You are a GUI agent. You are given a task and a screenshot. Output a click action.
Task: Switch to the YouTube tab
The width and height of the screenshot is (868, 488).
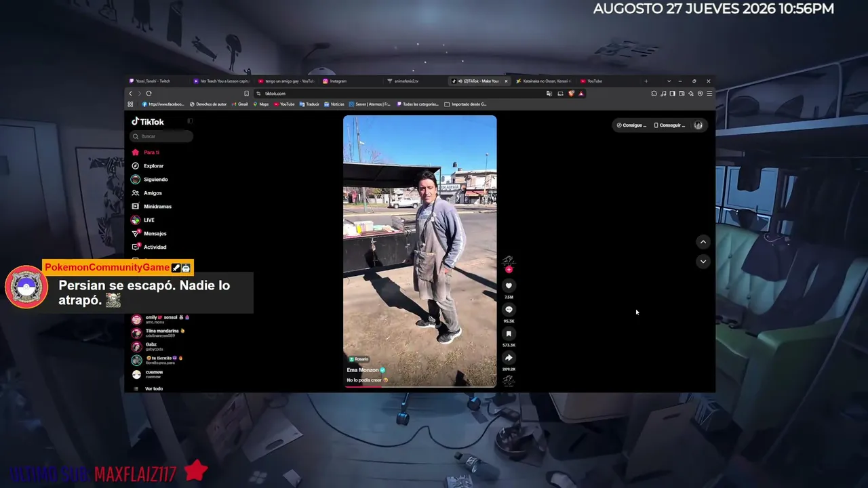tap(608, 81)
